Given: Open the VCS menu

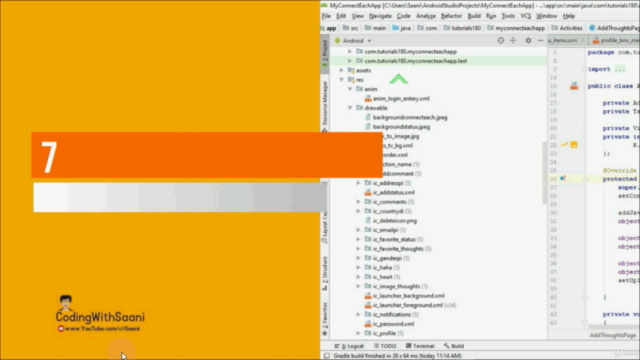Looking at the screenshot, I should click(526, 16).
